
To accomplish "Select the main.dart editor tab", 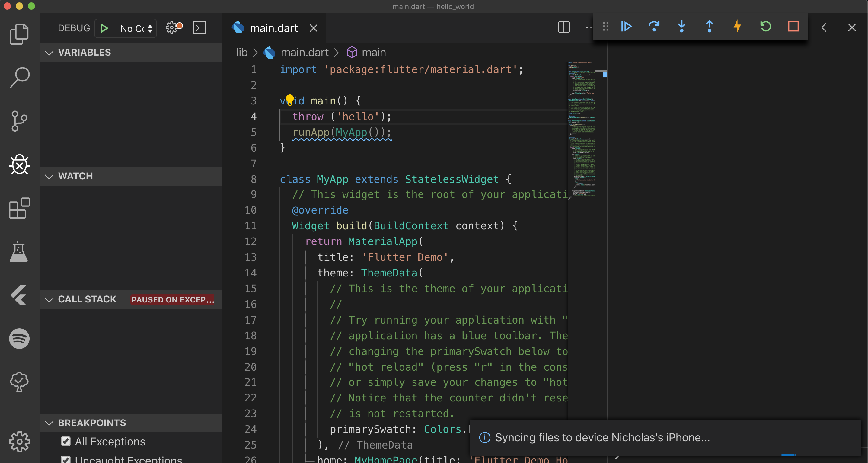I will (274, 28).
